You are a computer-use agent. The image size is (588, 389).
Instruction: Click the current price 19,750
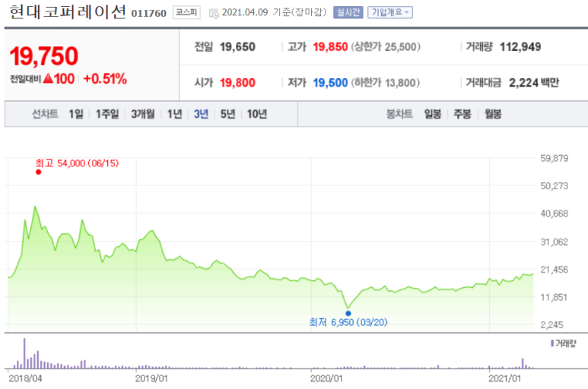tap(44, 56)
